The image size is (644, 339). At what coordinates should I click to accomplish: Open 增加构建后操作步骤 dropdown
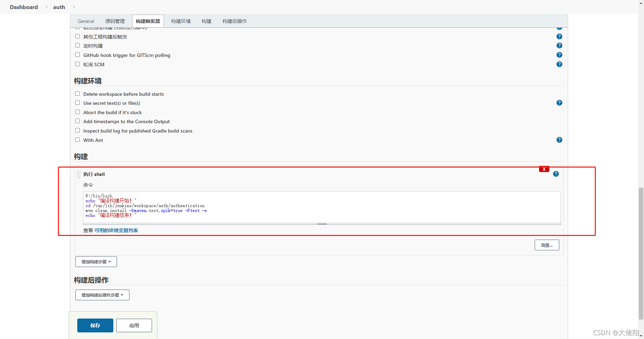pyautogui.click(x=102, y=295)
